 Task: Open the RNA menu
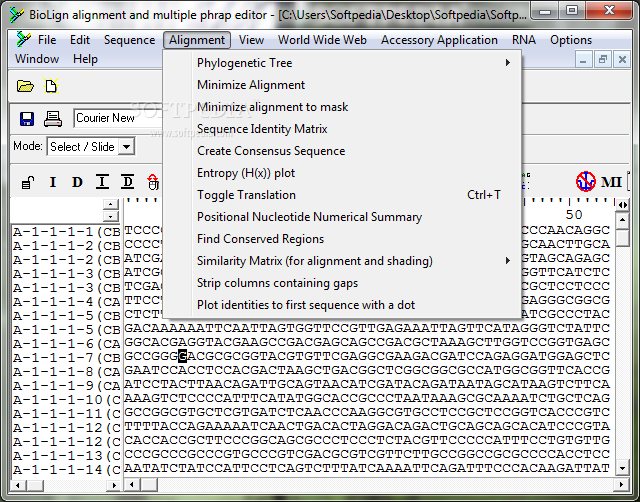tap(524, 40)
